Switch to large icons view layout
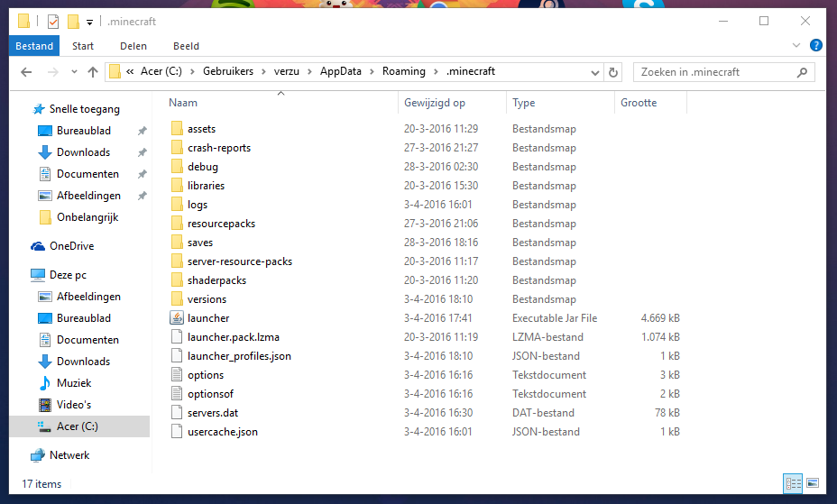The height and width of the screenshot is (504, 837). [813, 483]
